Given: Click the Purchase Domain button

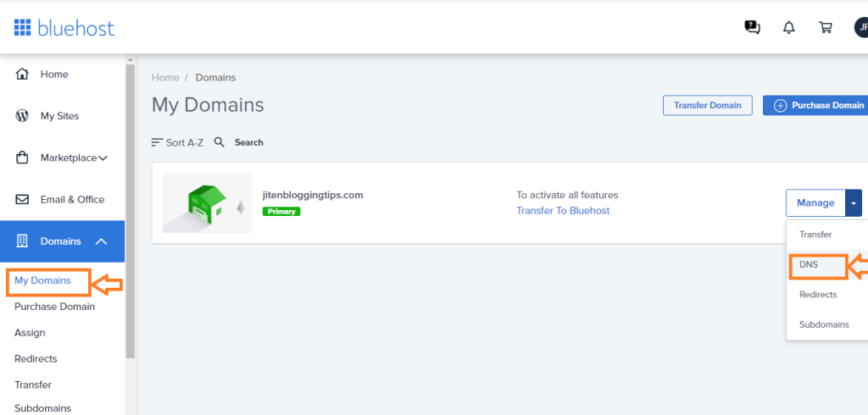Looking at the screenshot, I should [x=815, y=105].
